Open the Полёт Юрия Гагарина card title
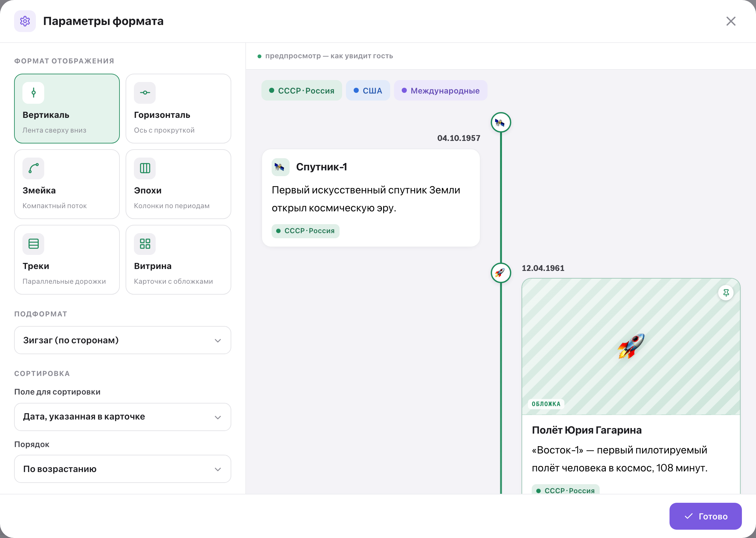This screenshot has height=538, width=756. coord(586,430)
